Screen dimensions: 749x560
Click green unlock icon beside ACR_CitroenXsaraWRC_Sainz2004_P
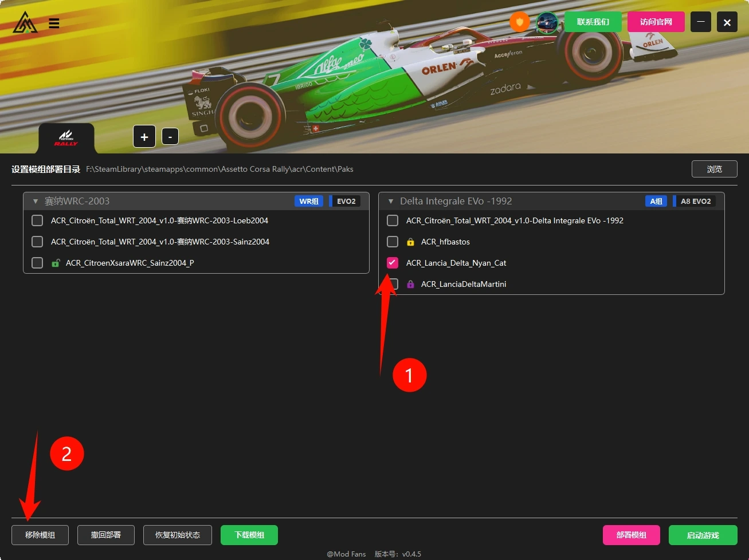click(56, 263)
